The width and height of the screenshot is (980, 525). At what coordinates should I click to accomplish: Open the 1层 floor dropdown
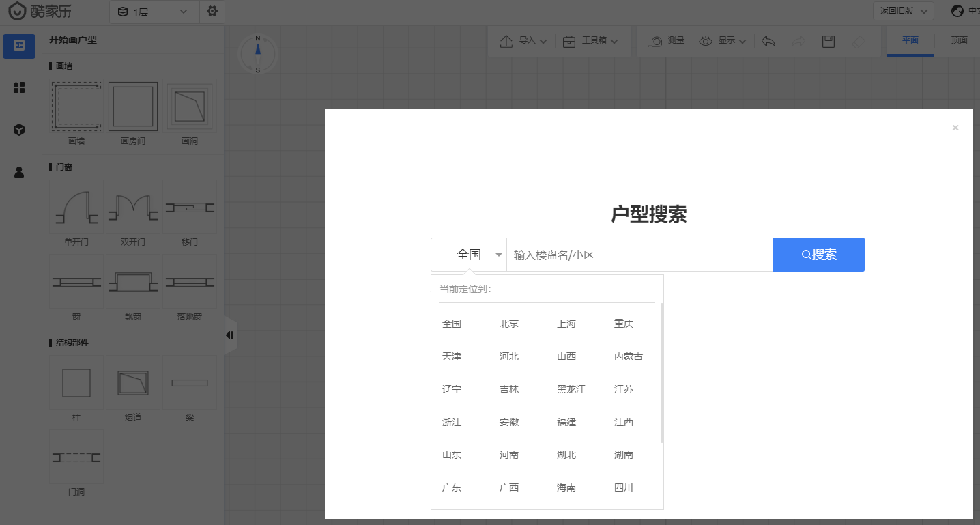point(154,12)
